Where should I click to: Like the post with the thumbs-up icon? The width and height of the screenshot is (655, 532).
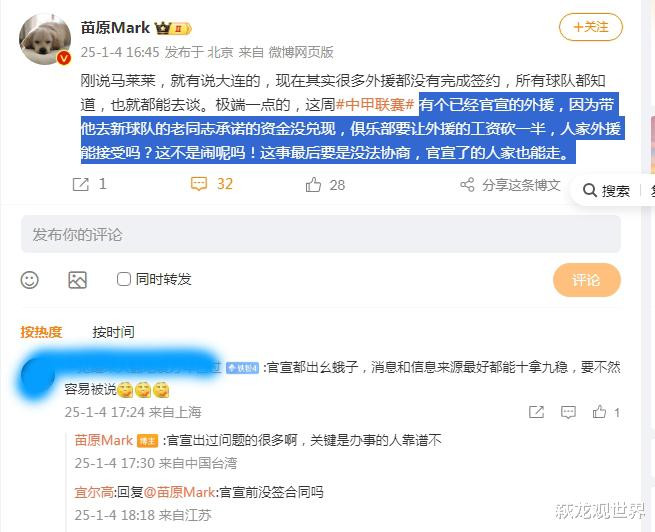click(x=313, y=185)
